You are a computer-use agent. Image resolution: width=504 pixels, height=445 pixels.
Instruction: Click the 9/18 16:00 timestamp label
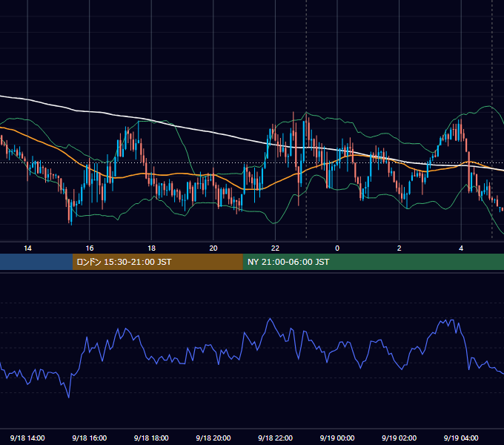coord(90,438)
